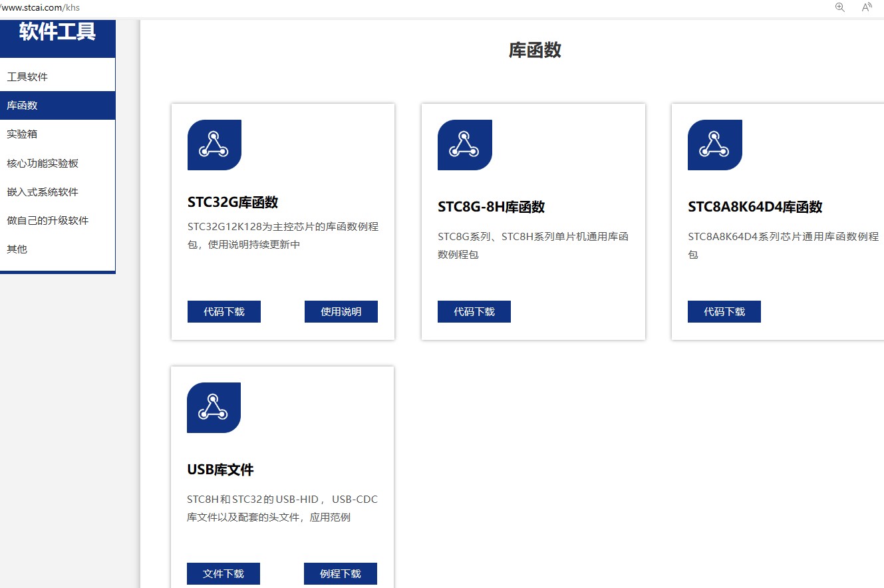Click the 库函数 page heading
Image resolution: width=884 pixels, height=588 pixels.
pos(535,50)
